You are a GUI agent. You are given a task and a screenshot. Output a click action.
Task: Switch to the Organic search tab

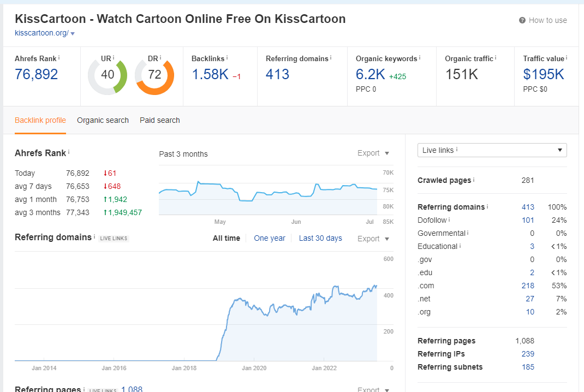(x=103, y=120)
